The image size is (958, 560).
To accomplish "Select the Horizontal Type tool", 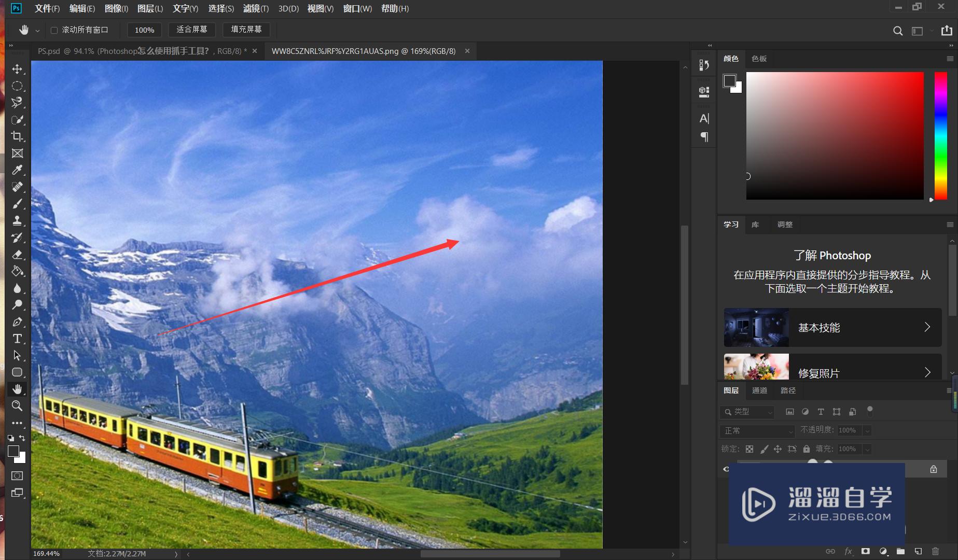I will coord(17,339).
